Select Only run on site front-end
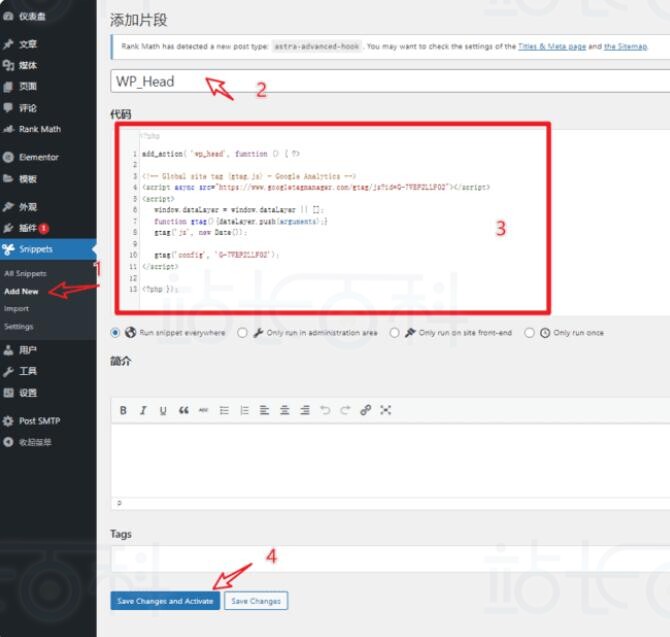670x637 pixels. 394,332
